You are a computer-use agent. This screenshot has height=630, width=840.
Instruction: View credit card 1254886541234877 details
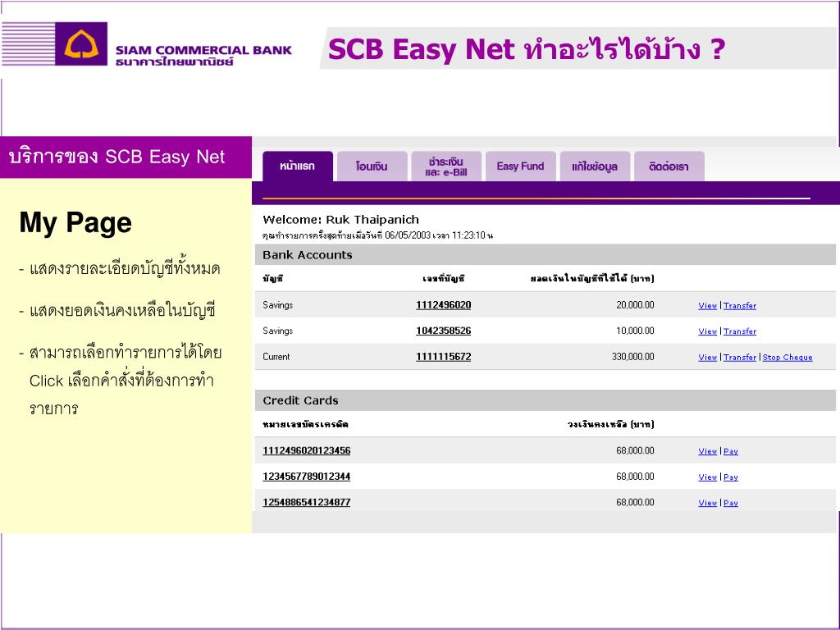pos(708,503)
